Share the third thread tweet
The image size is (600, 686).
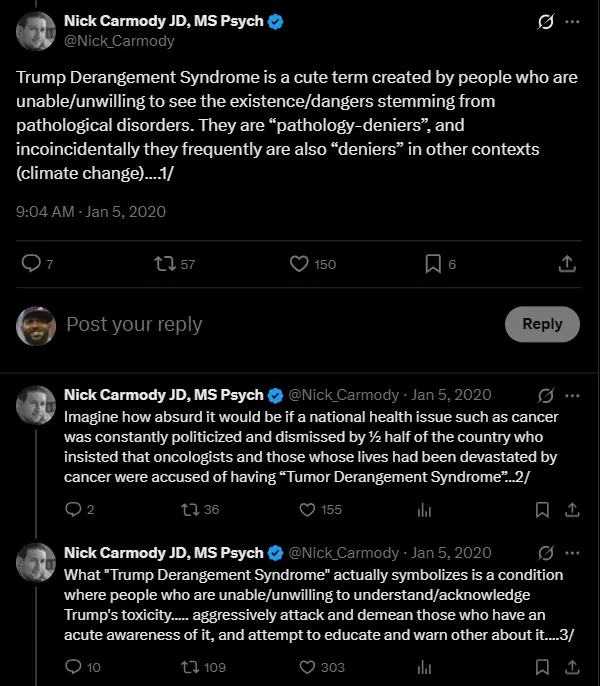click(572, 667)
